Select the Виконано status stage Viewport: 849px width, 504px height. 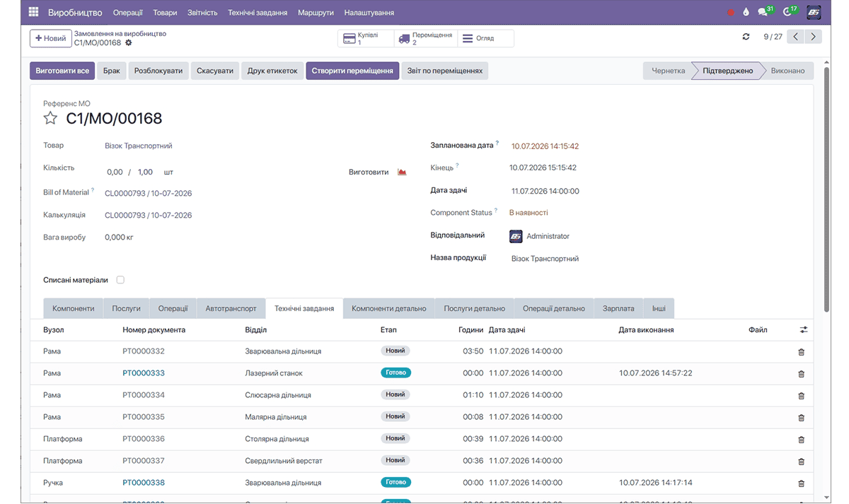tap(787, 71)
